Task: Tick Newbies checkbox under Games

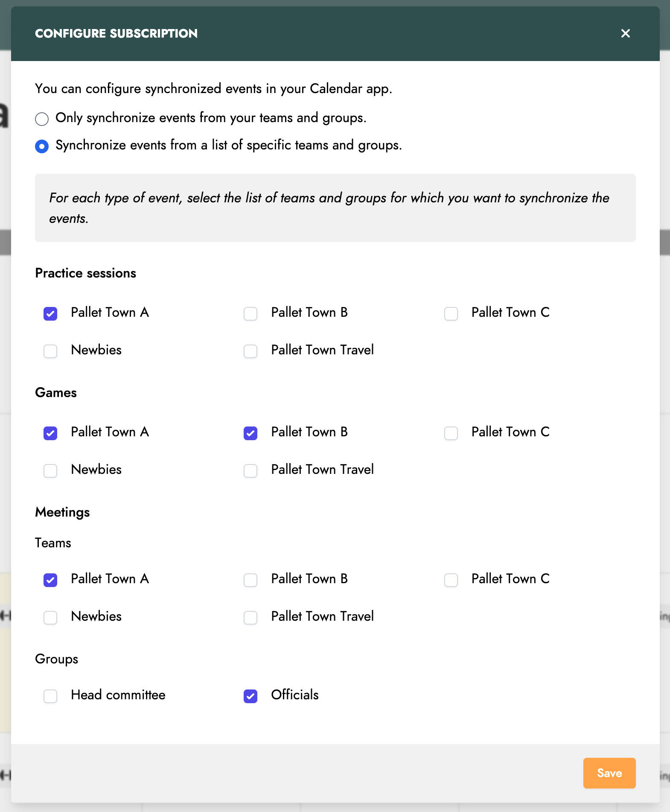Action: [x=50, y=471]
